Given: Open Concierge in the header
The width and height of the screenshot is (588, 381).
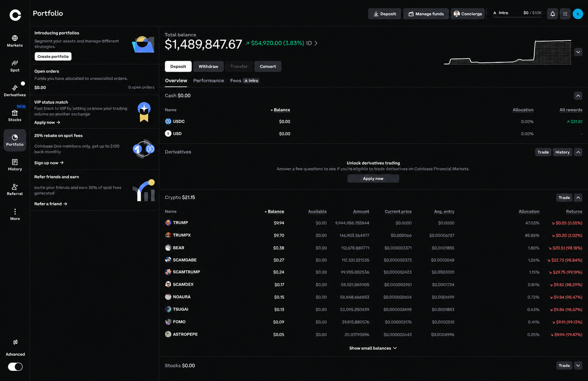Looking at the screenshot, I should (468, 14).
